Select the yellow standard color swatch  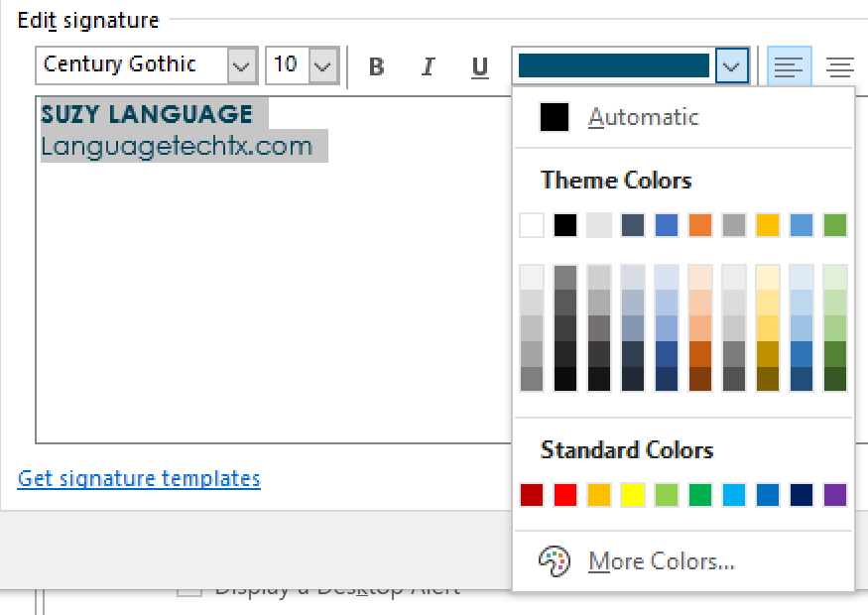pyautogui.click(x=633, y=494)
